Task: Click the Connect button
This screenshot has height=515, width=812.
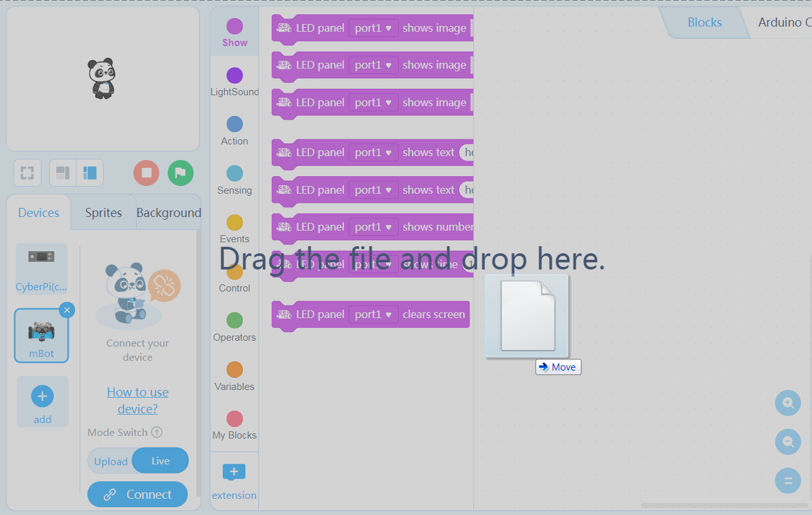Action: point(137,494)
